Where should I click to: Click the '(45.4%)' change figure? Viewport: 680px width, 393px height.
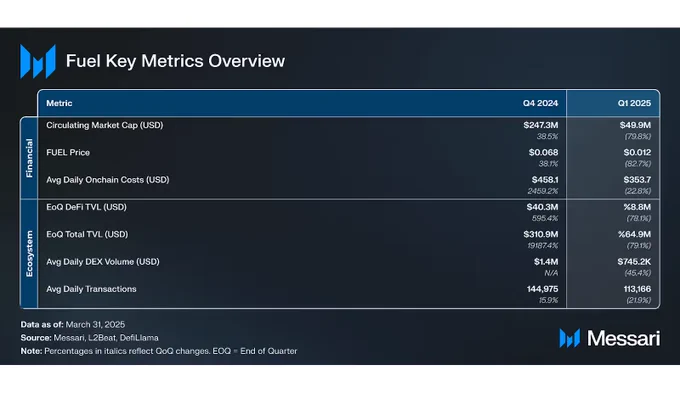pos(638,273)
